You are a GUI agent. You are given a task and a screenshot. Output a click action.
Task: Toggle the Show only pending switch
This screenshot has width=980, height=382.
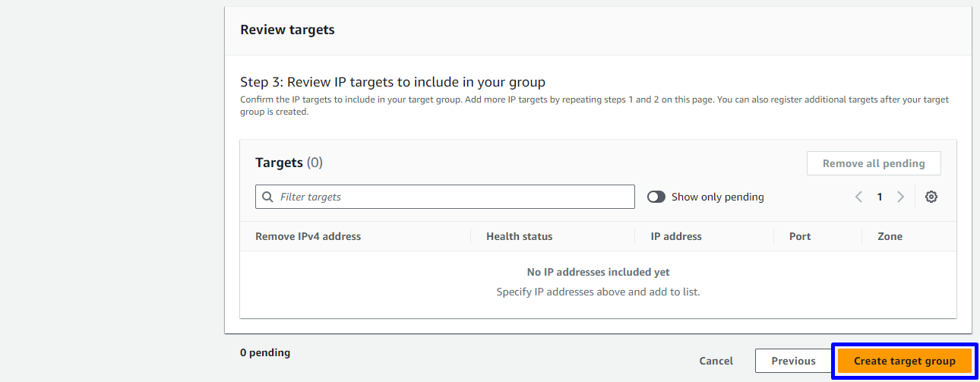click(656, 197)
